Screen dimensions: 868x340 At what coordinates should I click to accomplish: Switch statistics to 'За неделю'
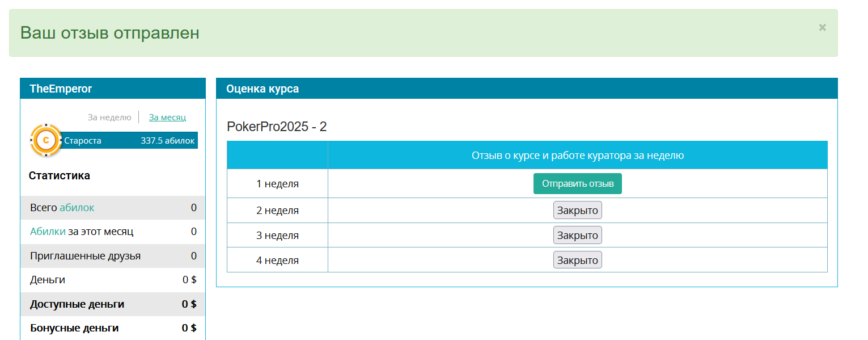pyautogui.click(x=109, y=117)
